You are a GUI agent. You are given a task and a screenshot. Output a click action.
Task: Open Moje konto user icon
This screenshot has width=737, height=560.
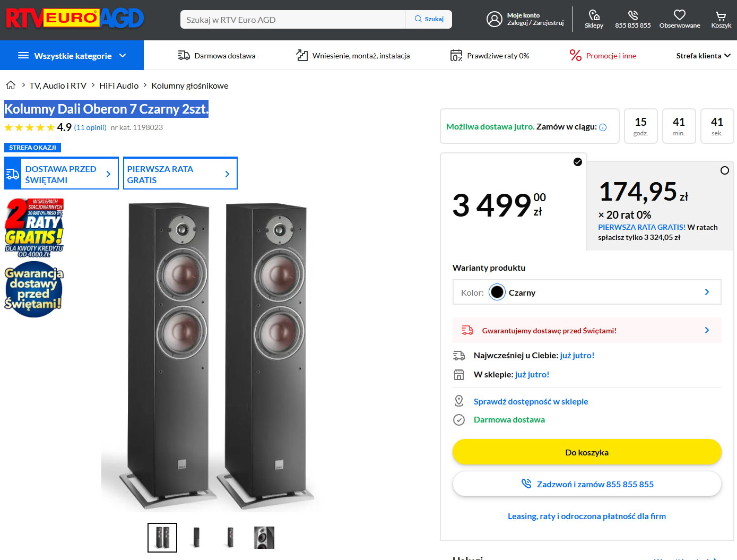pos(494,20)
